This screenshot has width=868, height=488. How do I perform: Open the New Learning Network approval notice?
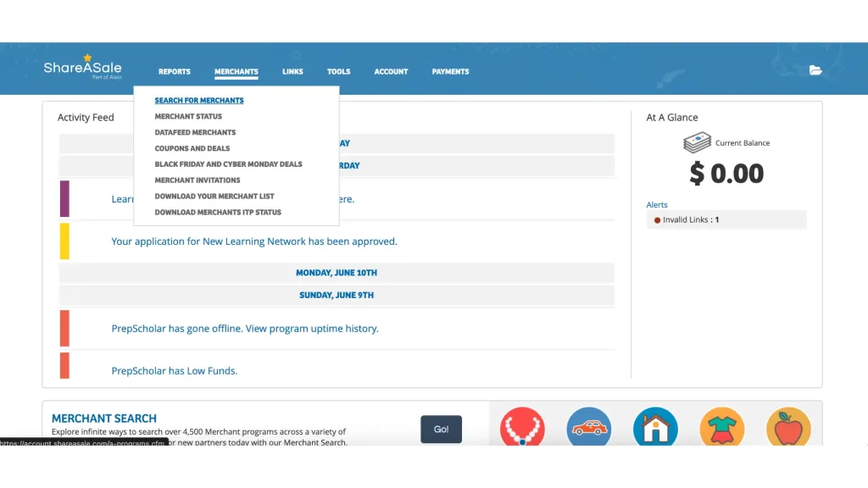254,241
